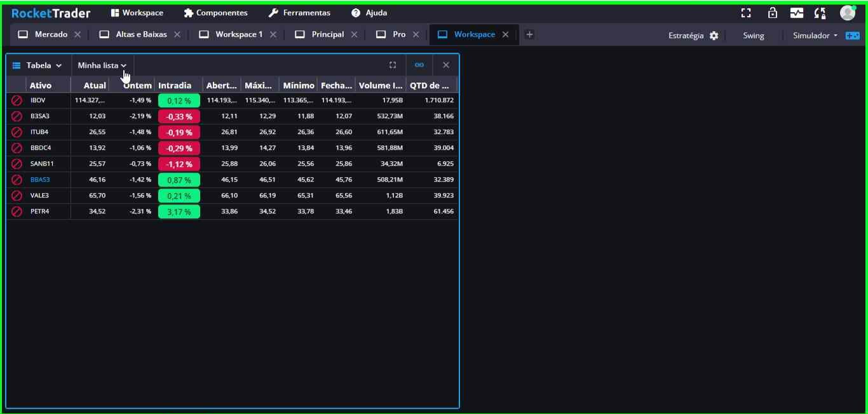The width and height of the screenshot is (868, 414).
Task: Click the lock icon in top bar
Action: (773, 13)
